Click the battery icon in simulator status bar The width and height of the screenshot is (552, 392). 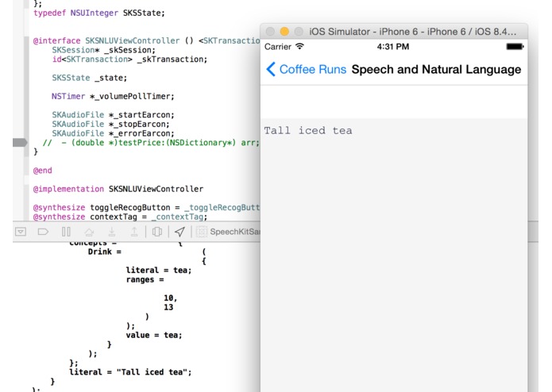point(515,46)
